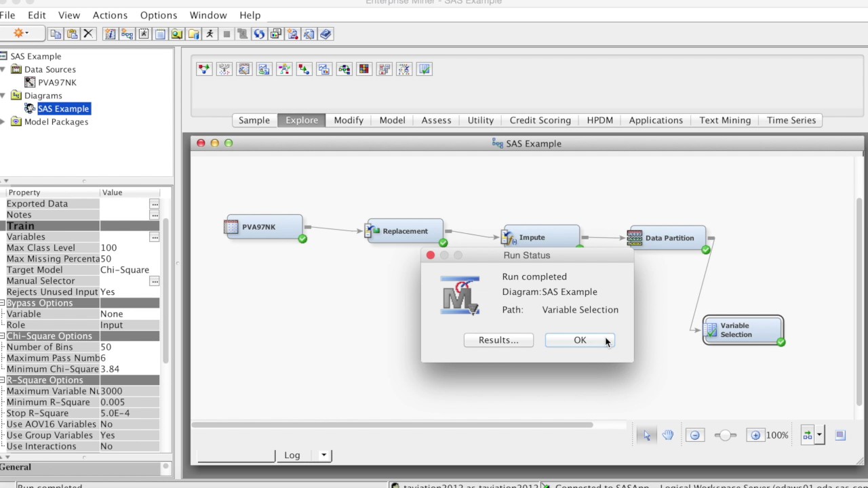Click the Copy icon in the main toolbar
Screen dimensions: 868x488
tap(56, 34)
